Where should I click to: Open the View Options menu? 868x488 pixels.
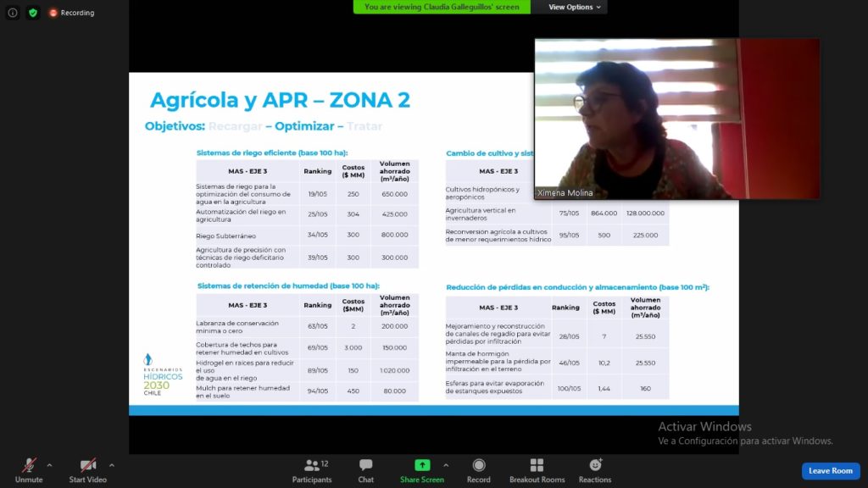[x=574, y=7]
